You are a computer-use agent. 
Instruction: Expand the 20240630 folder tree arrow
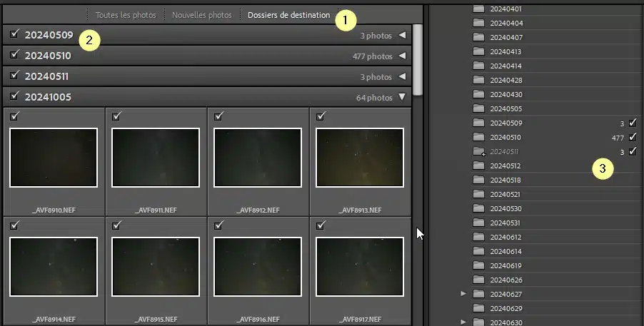463,322
